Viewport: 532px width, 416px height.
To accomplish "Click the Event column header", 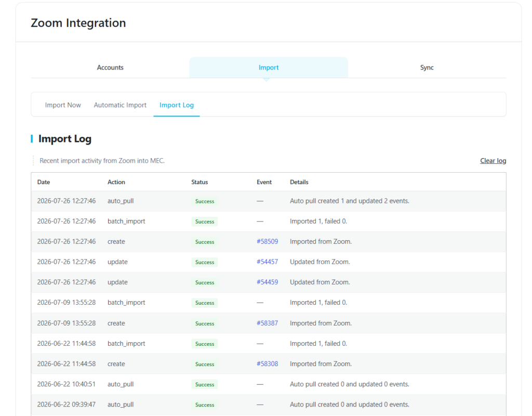I will pos(264,182).
